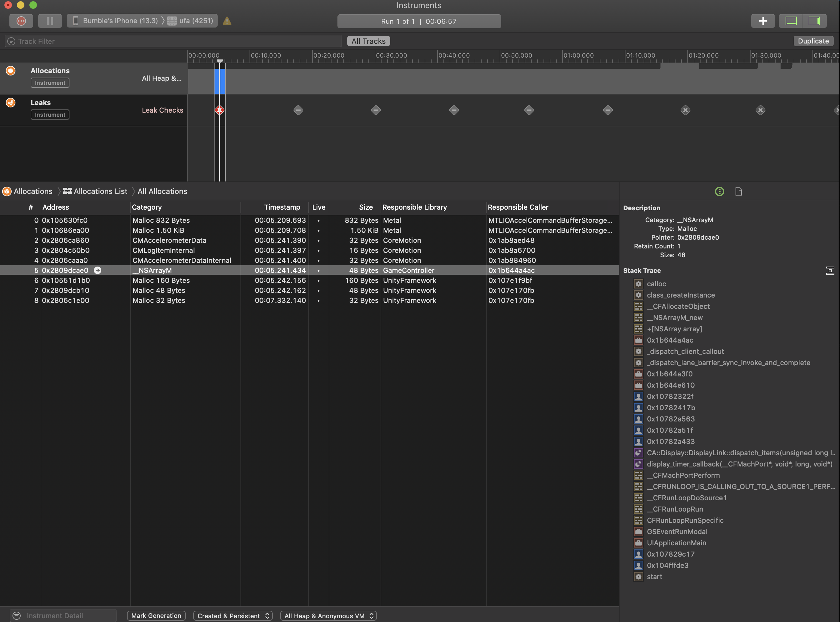Open the Created & Persistent dropdown
The image size is (840, 622).
point(233,616)
